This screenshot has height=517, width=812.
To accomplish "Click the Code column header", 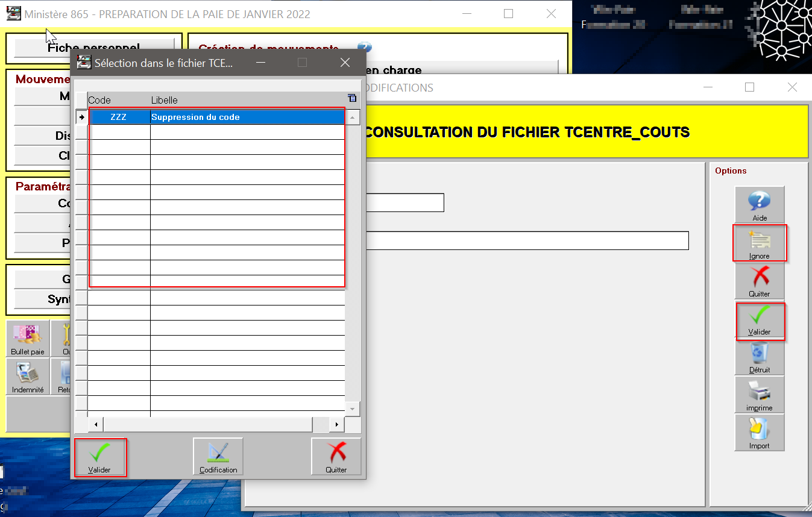I will click(118, 100).
